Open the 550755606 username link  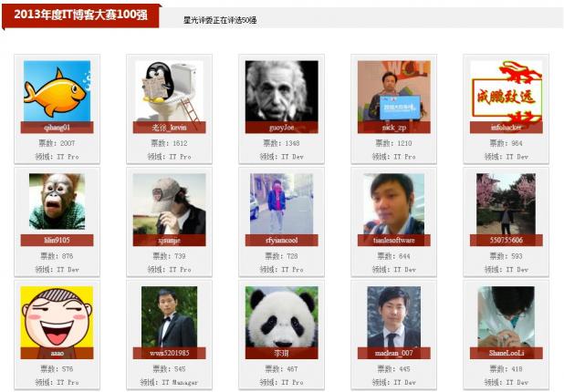point(507,240)
